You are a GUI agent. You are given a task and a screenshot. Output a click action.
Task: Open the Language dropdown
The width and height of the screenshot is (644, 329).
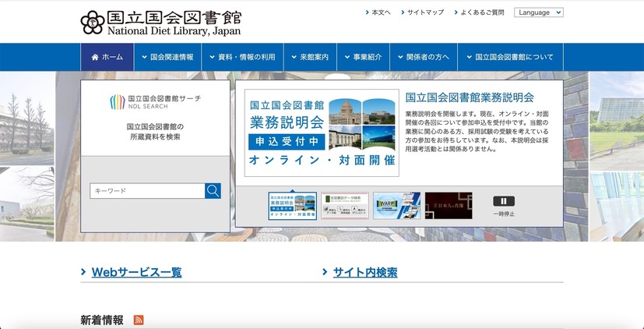538,12
